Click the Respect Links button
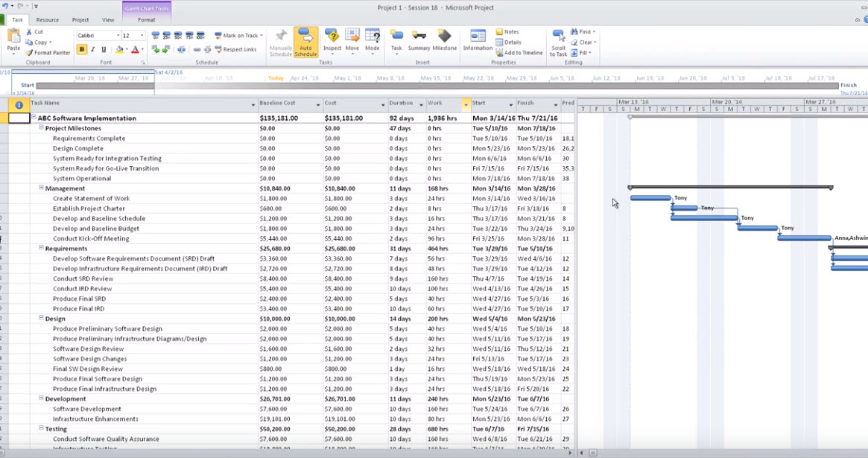 click(x=235, y=50)
